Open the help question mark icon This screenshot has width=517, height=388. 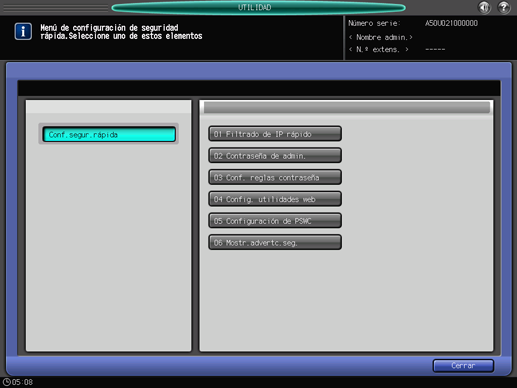[x=504, y=7]
